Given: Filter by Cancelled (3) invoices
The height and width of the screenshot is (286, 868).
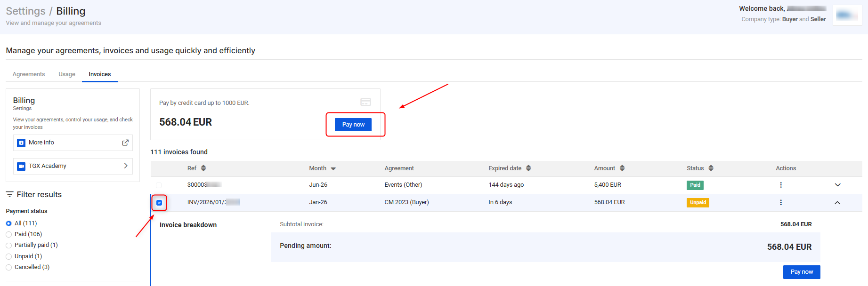Looking at the screenshot, I should click(9, 267).
